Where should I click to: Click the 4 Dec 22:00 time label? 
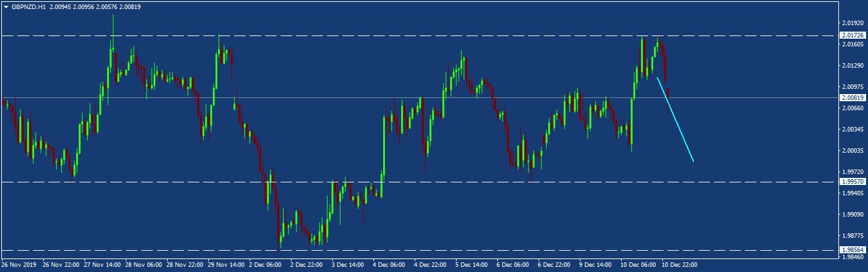(x=430, y=265)
